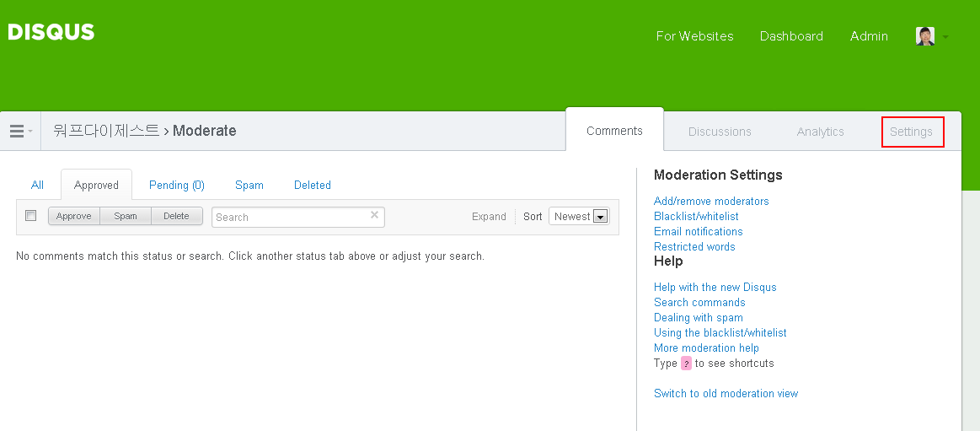Click Expand next to Sort
This screenshot has height=431, width=980.
pyautogui.click(x=489, y=217)
